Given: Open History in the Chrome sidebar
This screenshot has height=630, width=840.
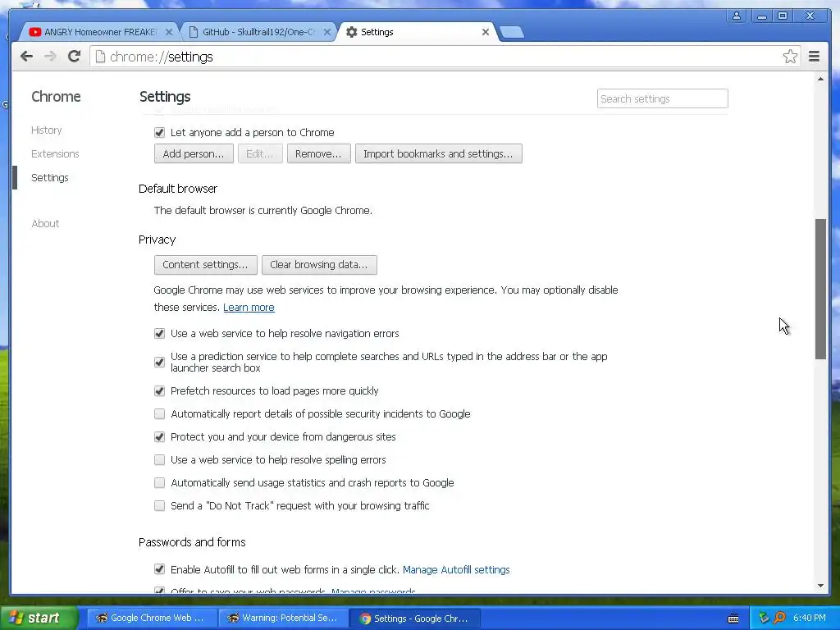Looking at the screenshot, I should pos(47,130).
